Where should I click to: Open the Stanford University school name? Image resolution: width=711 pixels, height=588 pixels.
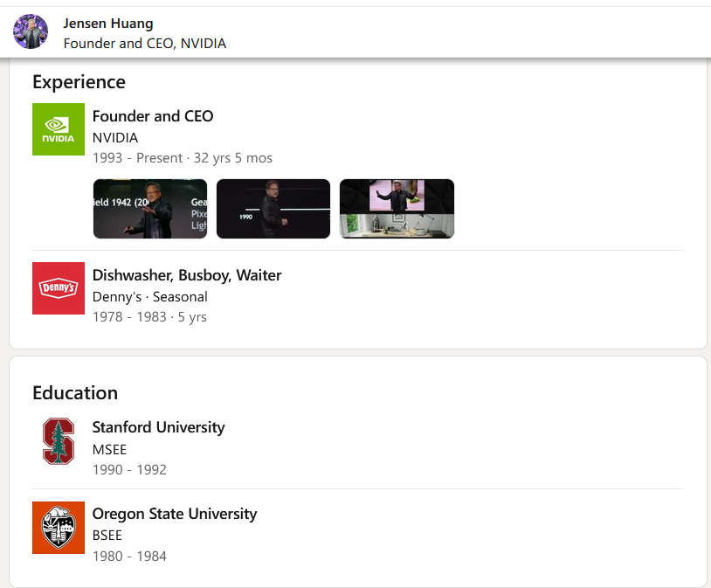pyautogui.click(x=159, y=427)
